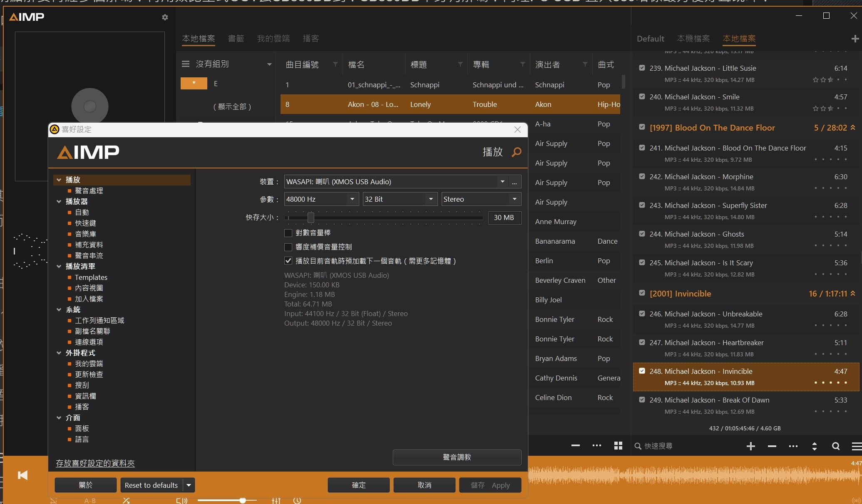Open the 沒有組別 grouping dropdown

[x=269, y=64]
